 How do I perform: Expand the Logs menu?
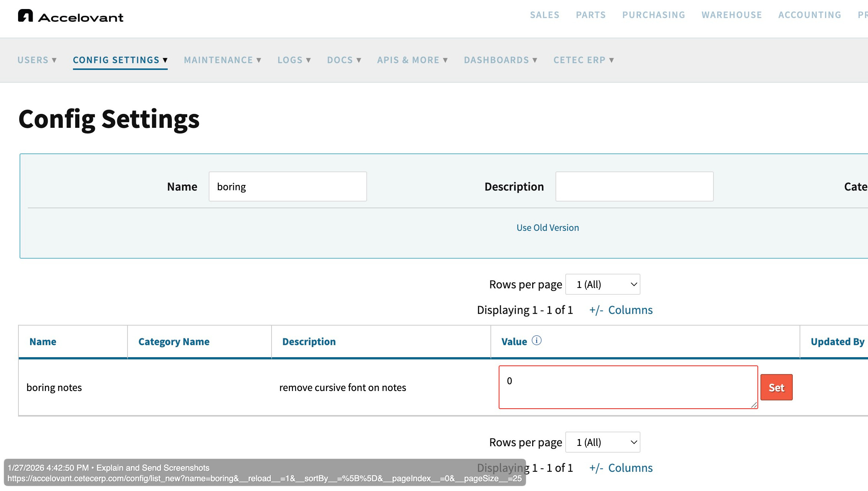[x=294, y=60]
